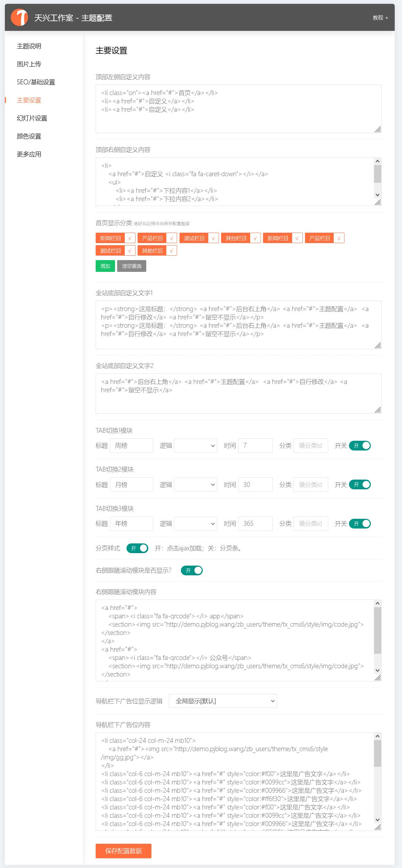The width and height of the screenshot is (402, 868).
Task: Click resize grip of 导航栏下广告位内容 textarea
Action: click(x=378, y=827)
